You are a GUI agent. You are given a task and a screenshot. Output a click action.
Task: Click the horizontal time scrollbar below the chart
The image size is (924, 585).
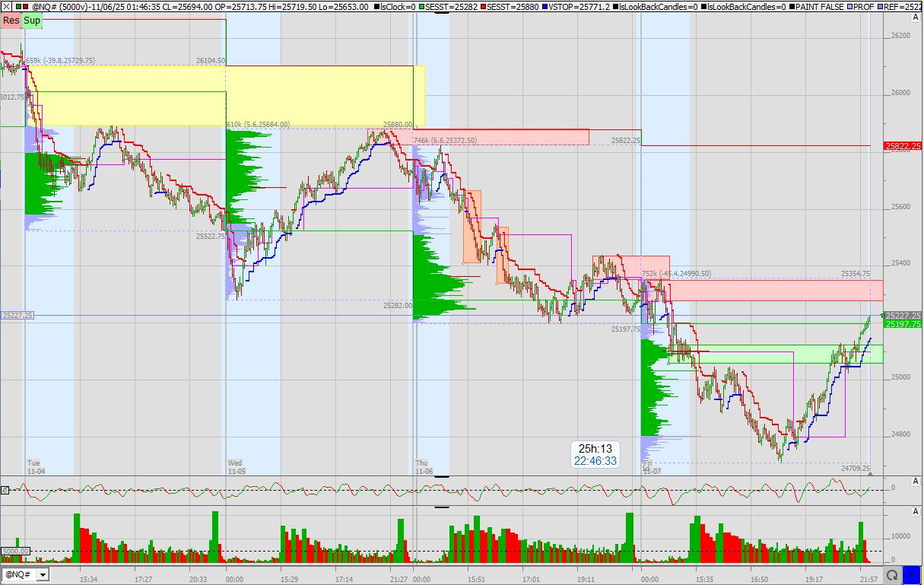[x=456, y=576]
